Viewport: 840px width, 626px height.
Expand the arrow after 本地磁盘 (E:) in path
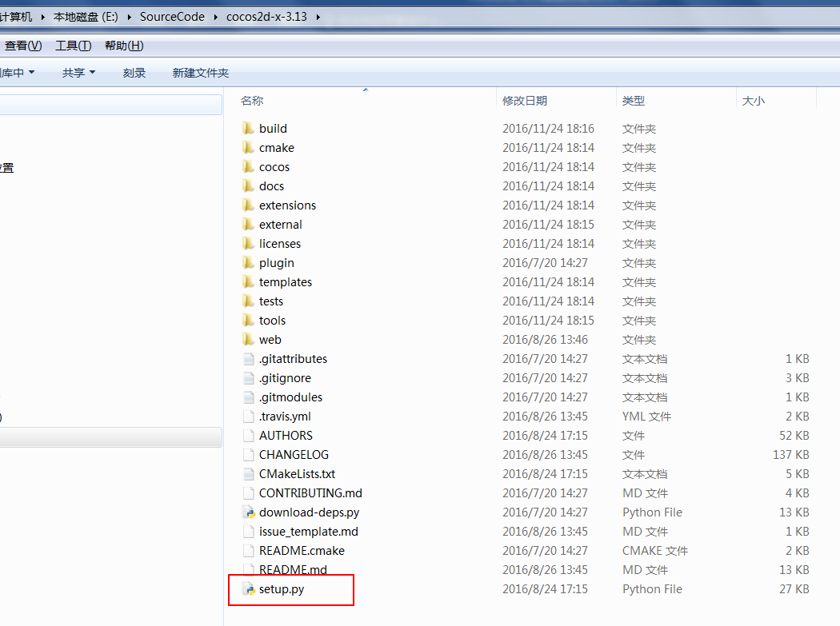coord(129,17)
